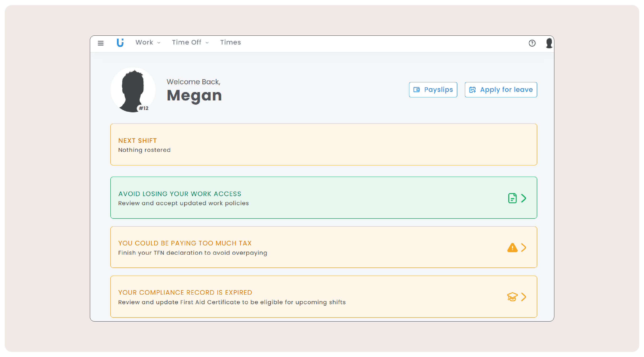This screenshot has height=357, width=644.
Task: Click the blue U logo
Action: (x=120, y=43)
